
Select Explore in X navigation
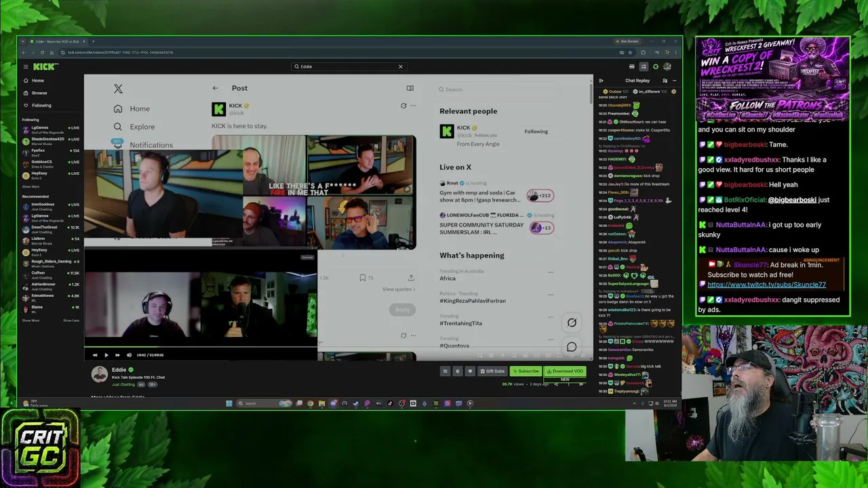[135, 127]
